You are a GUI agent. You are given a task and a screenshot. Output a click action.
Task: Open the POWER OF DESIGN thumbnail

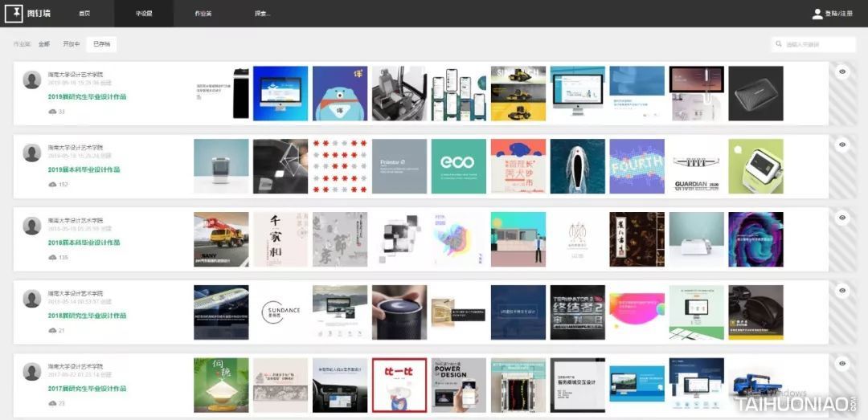point(459,385)
